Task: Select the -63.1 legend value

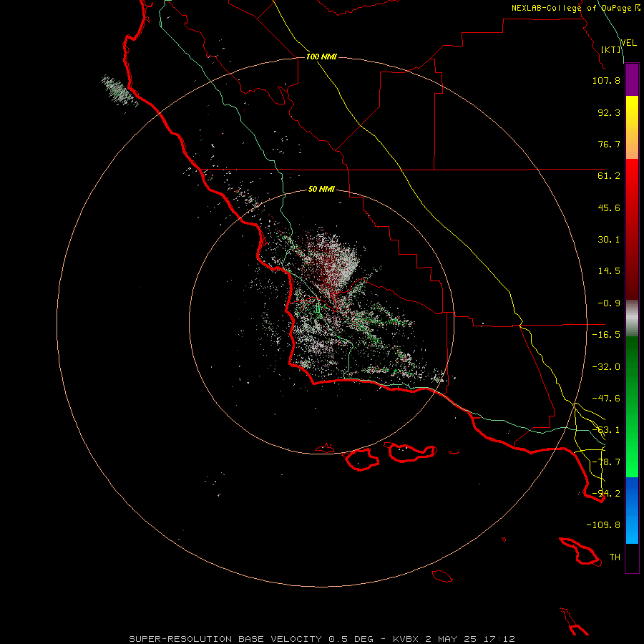Action: pos(606,430)
